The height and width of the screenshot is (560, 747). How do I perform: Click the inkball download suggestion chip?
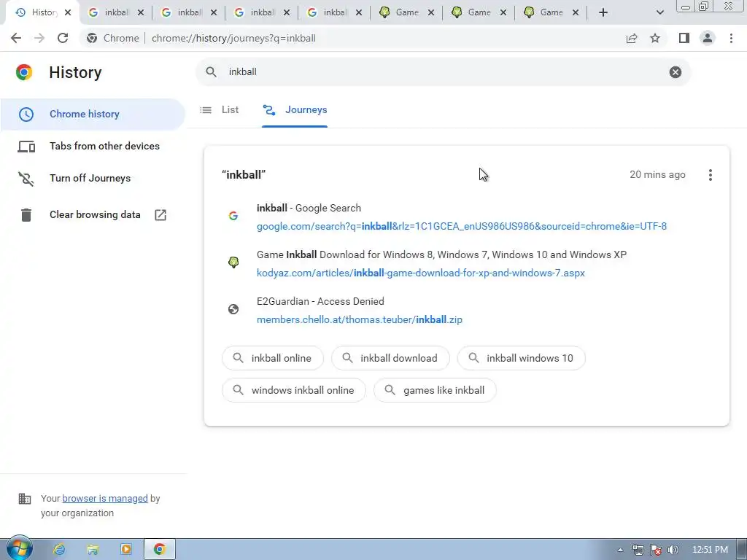click(390, 358)
